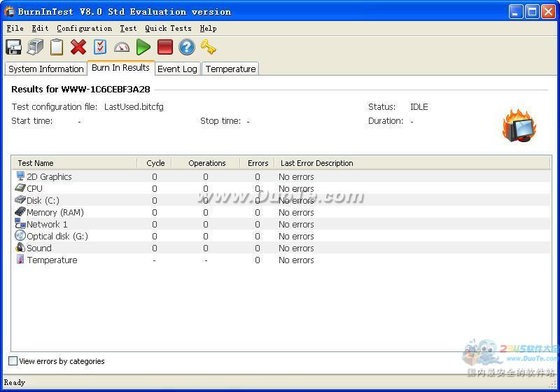The width and height of the screenshot is (560, 392).
Task: Open help via blue question mark icon
Action: (187, 47)
